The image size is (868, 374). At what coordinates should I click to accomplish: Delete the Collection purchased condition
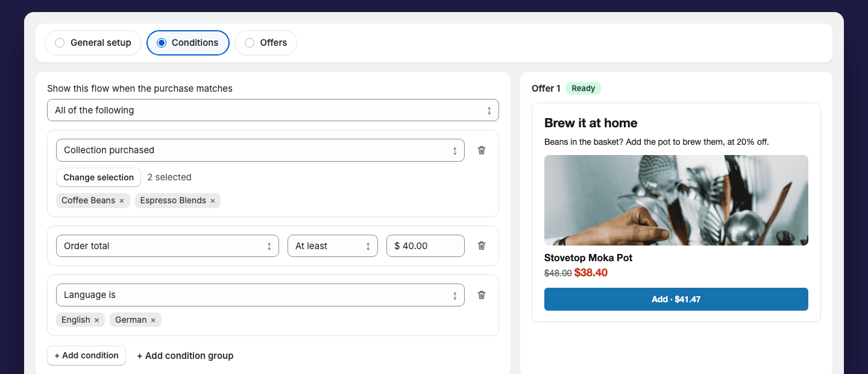[482, 150]
